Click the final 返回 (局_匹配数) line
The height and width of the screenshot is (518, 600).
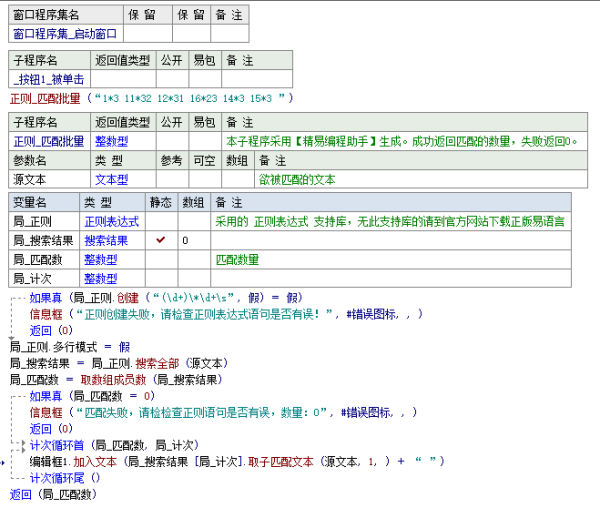50,494
